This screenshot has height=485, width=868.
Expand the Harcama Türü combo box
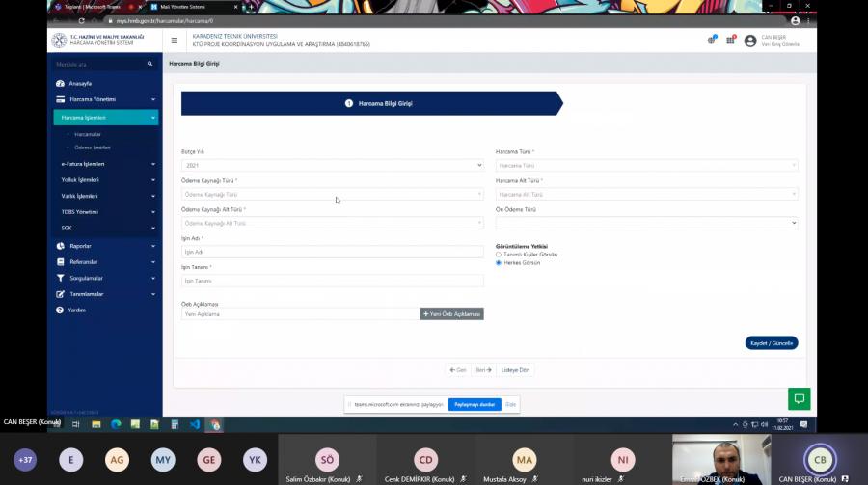coord(646,165)
